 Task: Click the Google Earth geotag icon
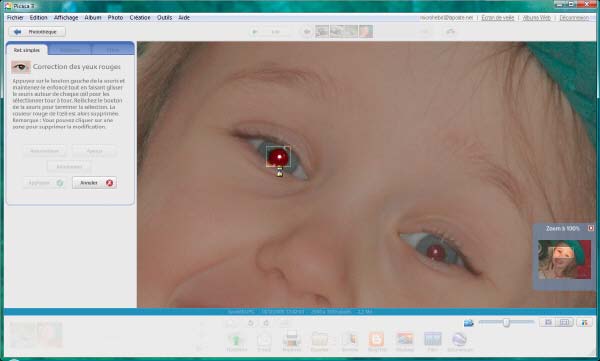[460, 341]
